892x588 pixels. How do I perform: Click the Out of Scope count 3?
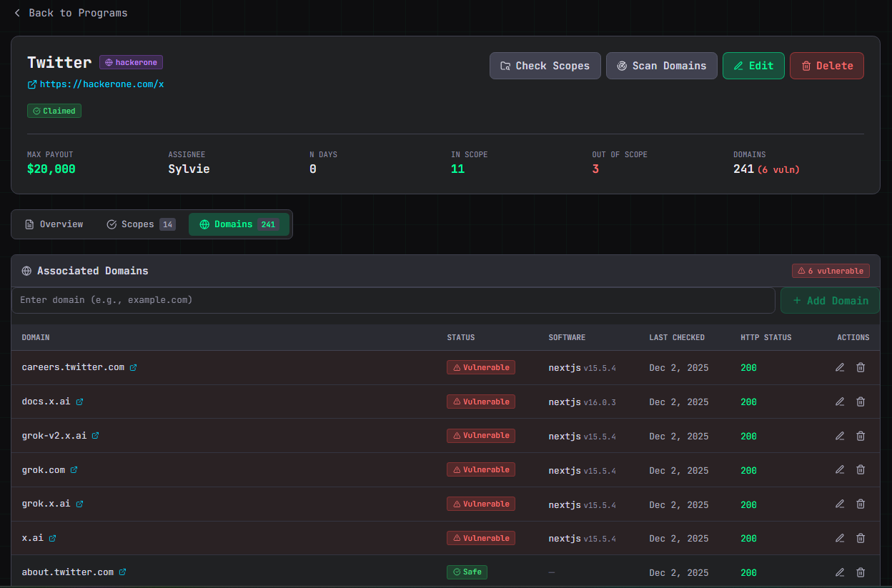pyautogui.click(x=595, y=169)
